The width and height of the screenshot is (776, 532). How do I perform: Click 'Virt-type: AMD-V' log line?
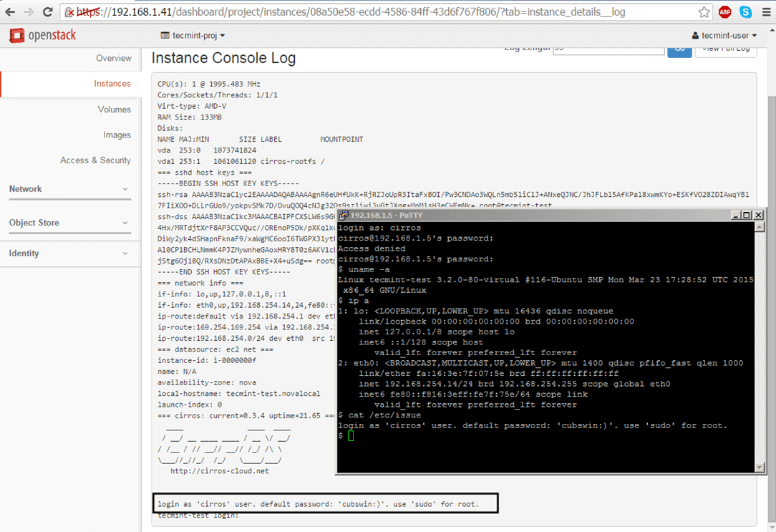192,106
